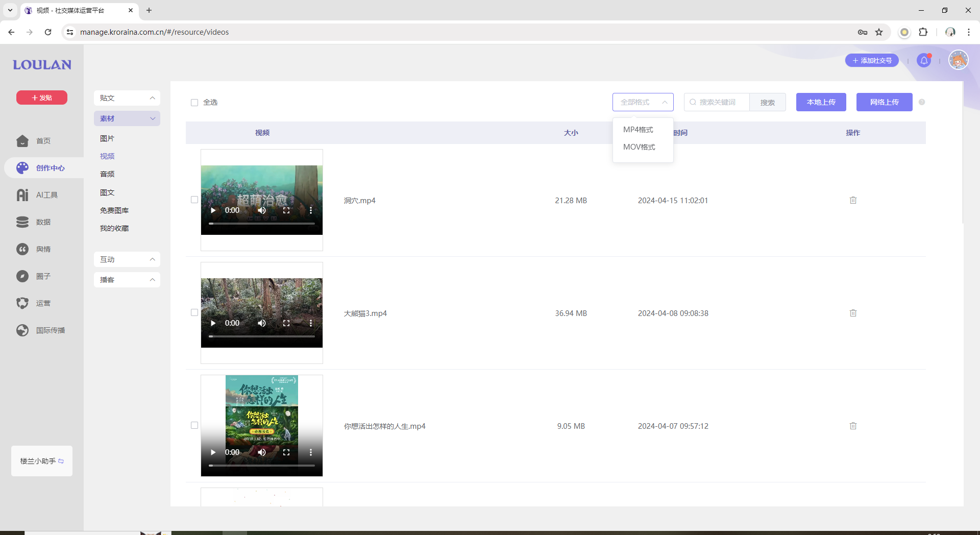Click the 网络上传 button
The width and height of the screenshot is (980, 535).
tap(884, 102)
